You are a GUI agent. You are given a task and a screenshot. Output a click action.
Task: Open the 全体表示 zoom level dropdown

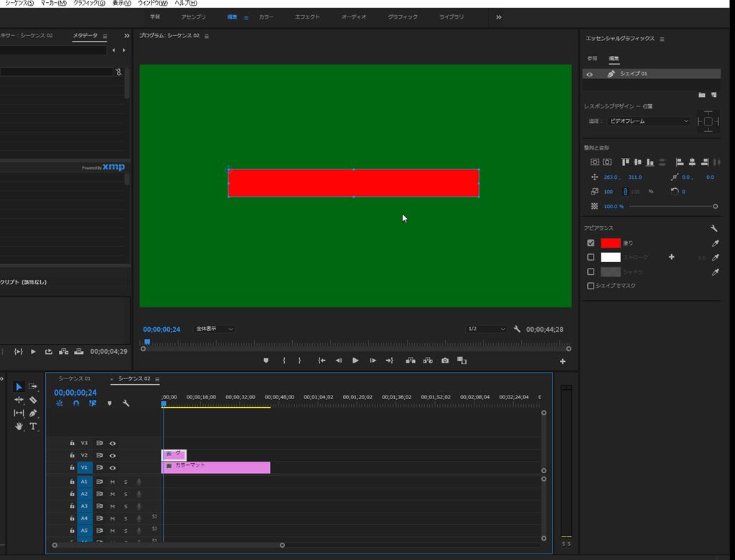214,329
